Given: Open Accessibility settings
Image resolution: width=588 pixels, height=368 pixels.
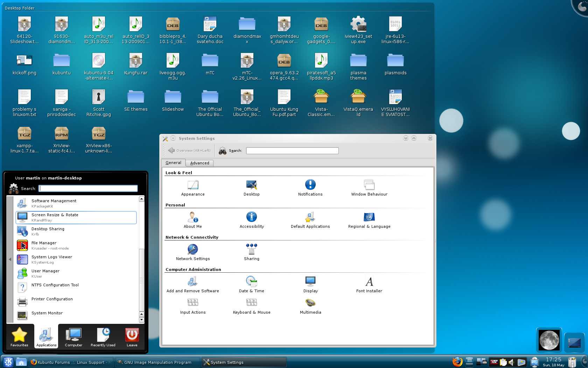Looking at the screenshot, I should click(x=251, y=217).
